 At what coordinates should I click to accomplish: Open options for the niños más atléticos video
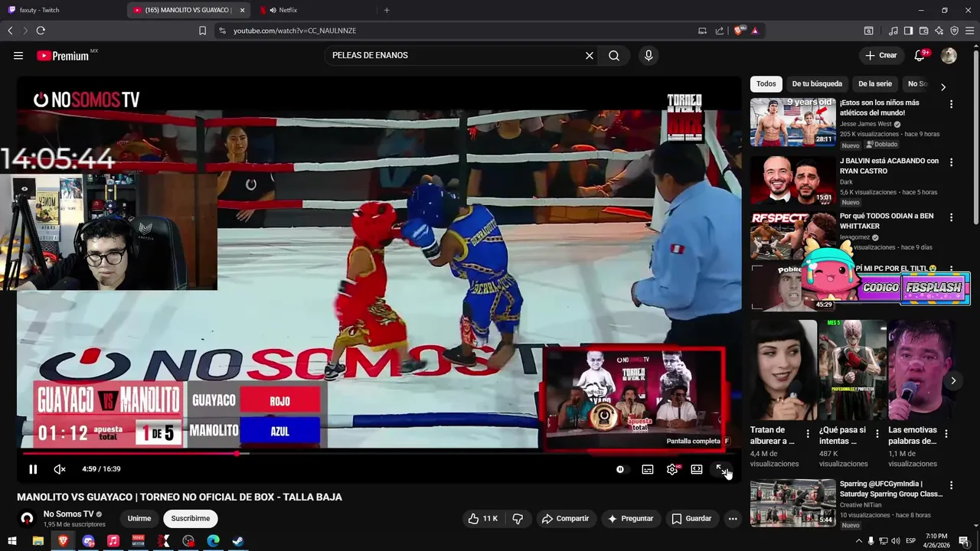[x=952, y=104]
